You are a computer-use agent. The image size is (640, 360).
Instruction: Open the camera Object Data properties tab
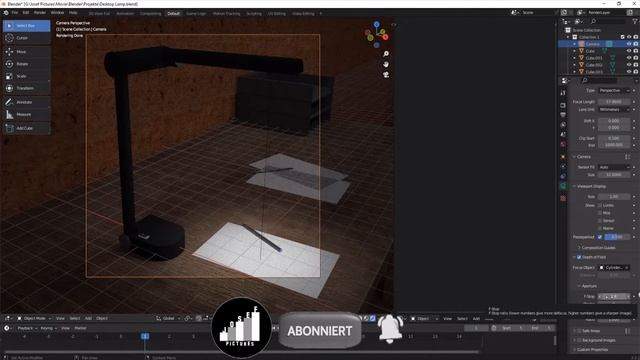pyautogui.click(x=563, y=186)
